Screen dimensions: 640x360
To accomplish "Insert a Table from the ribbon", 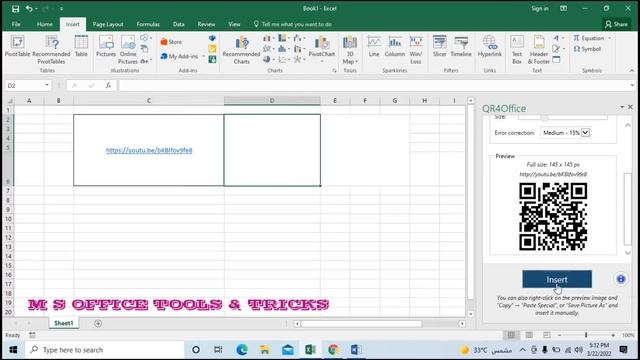I will pos(81,46).
